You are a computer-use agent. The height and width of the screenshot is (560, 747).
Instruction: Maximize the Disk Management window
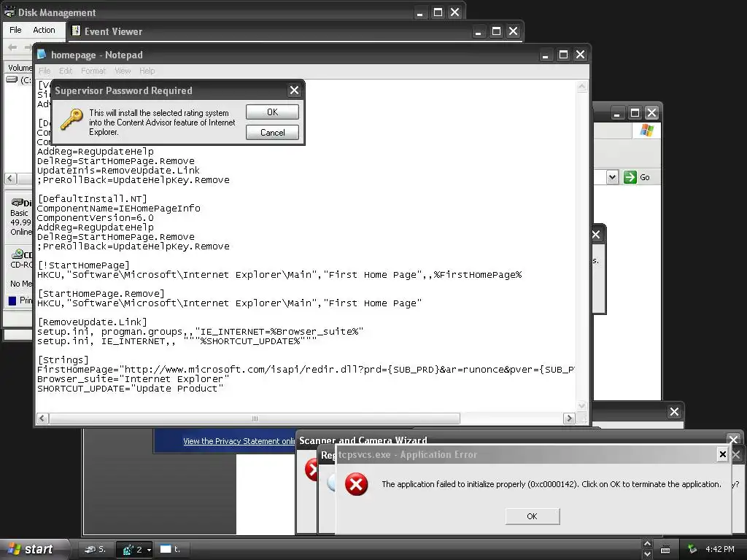(x=438, y=12)
